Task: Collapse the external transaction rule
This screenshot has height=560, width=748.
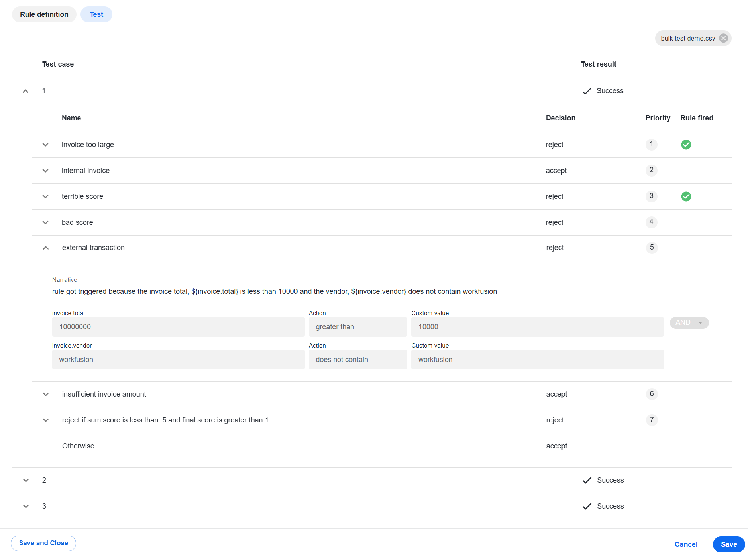Action: tap(46, 248)
